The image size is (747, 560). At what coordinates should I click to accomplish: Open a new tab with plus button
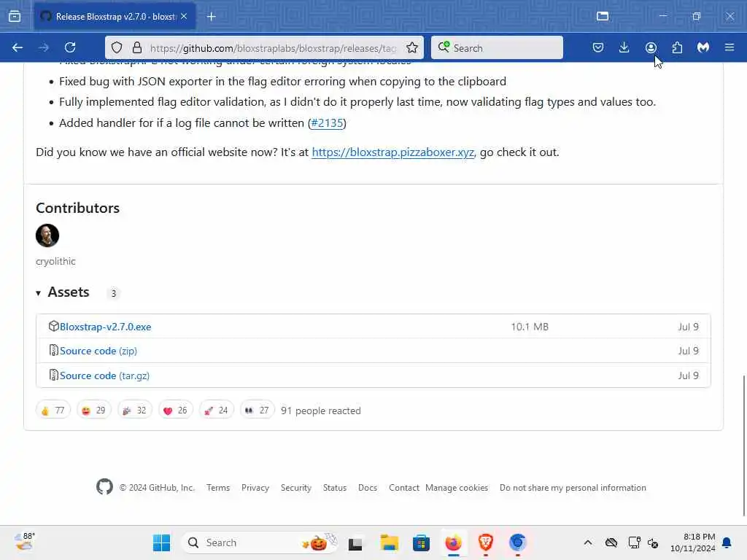[x=212, y=17]
